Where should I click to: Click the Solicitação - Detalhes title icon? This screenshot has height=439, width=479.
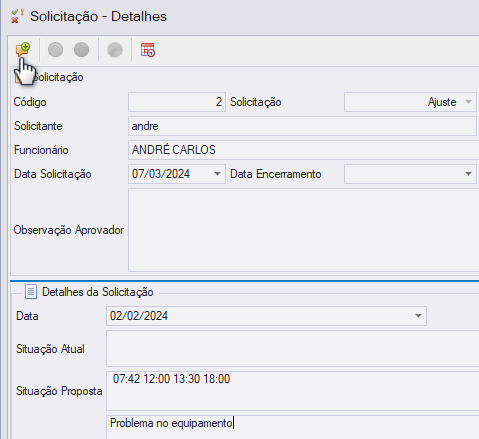pos(17,16)
